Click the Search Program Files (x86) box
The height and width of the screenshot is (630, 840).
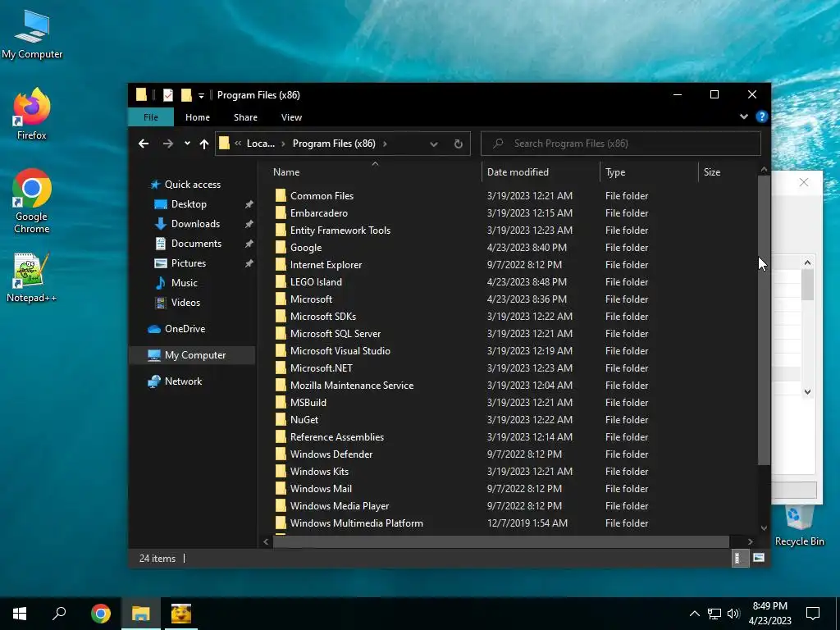[x=621, y=144]
